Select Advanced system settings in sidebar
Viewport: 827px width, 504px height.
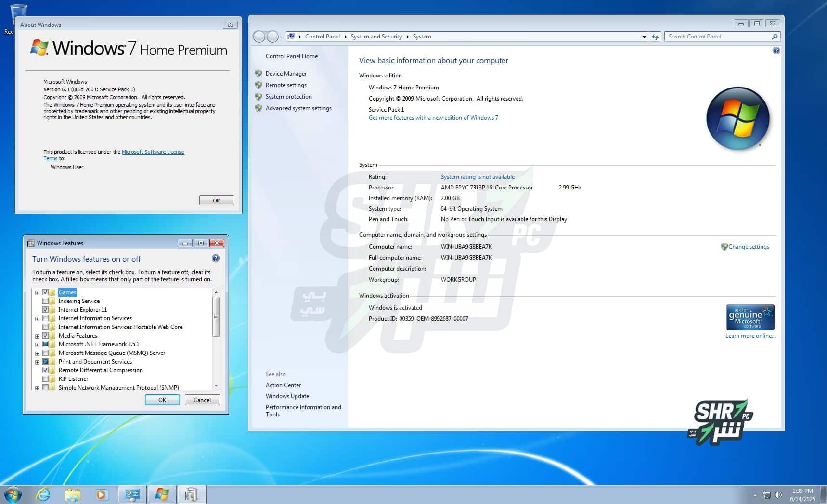(298, 108)
